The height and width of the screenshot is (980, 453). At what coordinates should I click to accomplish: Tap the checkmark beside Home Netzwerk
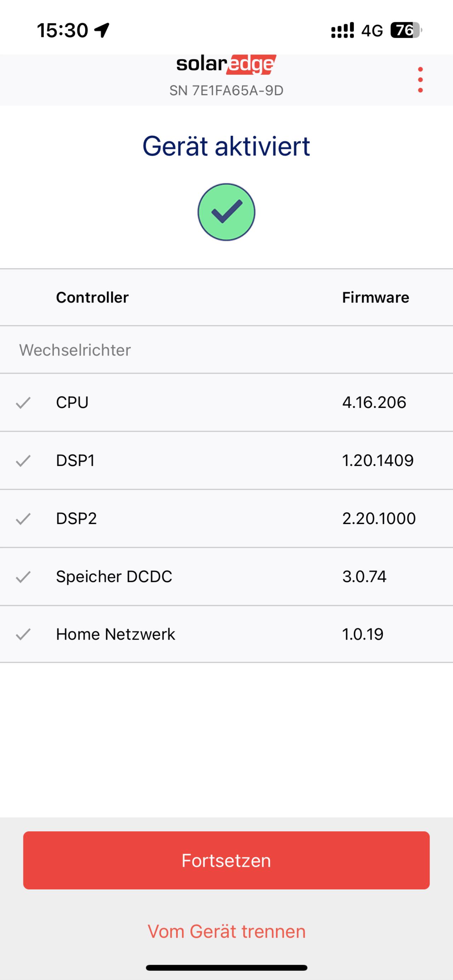coord(23,634)
